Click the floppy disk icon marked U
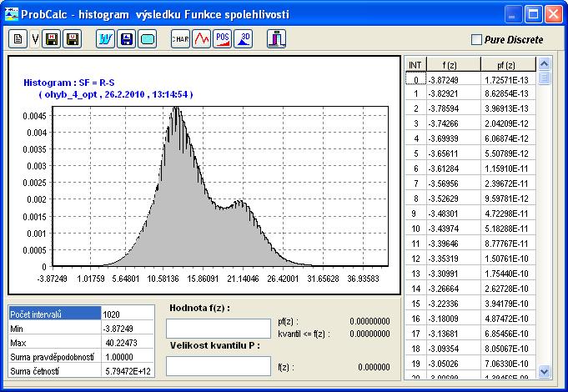The image size is (568, 392). (x=73, y=38)
